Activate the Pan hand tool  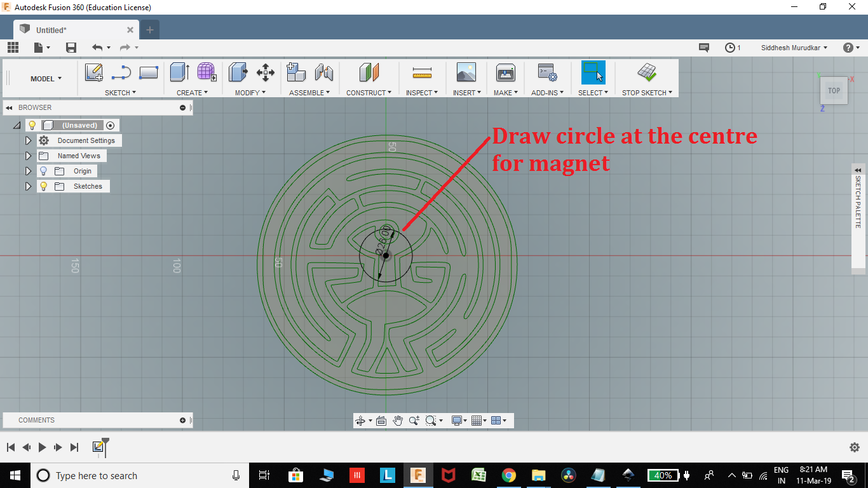[x=398, y=421]
